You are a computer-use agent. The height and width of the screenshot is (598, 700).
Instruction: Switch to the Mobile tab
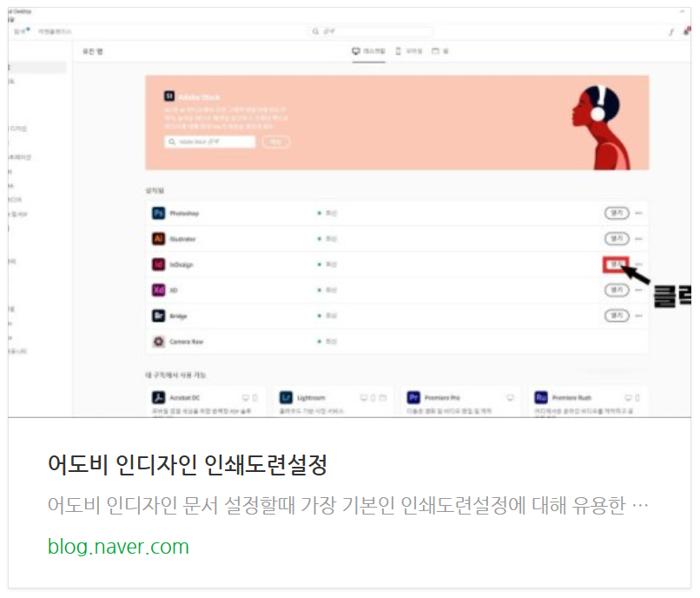pos(409,51)
